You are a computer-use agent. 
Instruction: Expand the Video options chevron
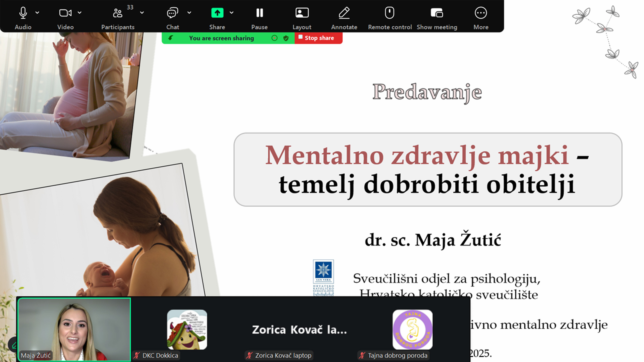tap(79, 12)
